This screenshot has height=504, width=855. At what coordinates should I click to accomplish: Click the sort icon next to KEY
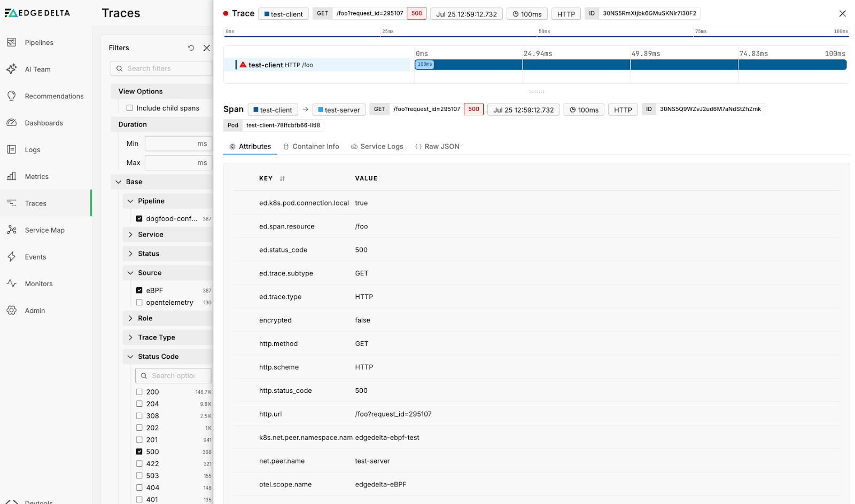(x=282, y=179)
